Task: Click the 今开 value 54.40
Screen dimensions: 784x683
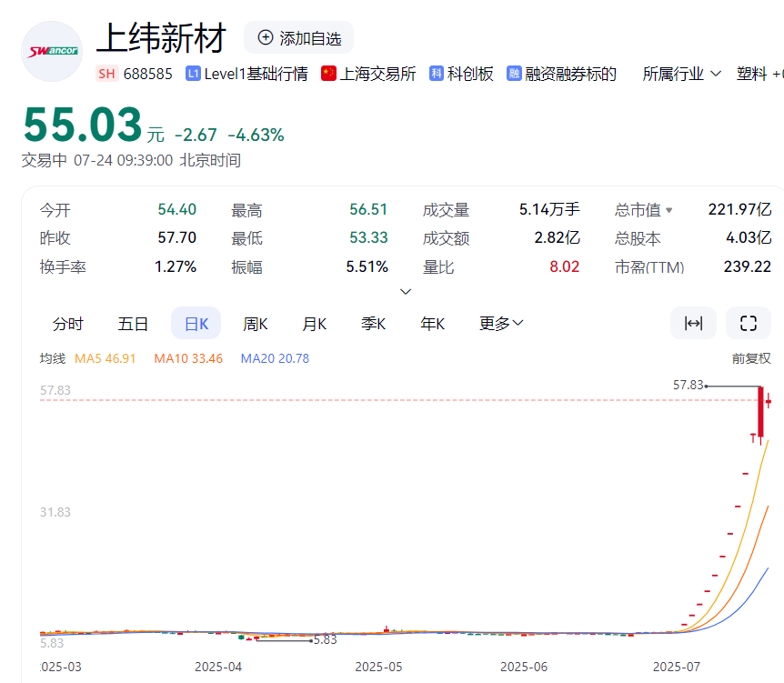Action: (177, 209)
